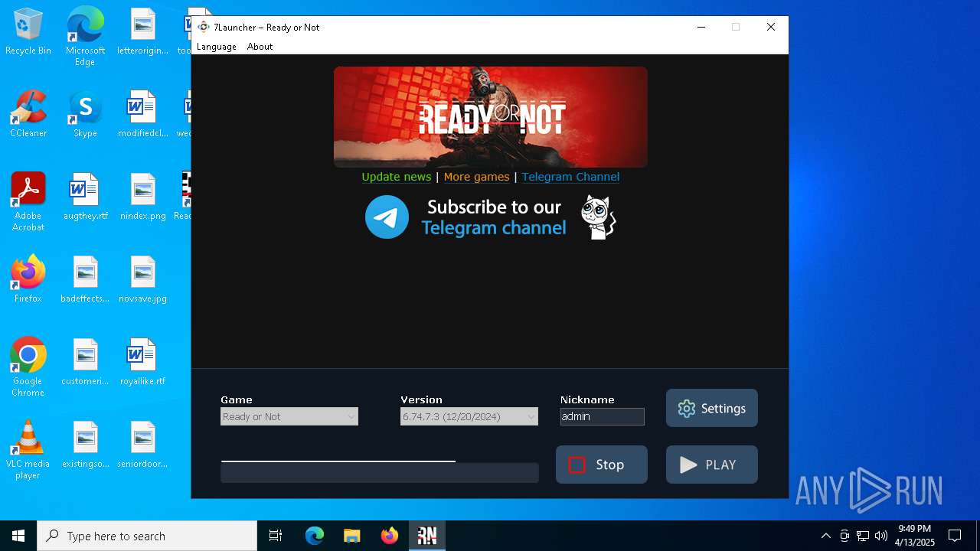Select the augthey.rtf file icon
The image size is (980, 551).
coord(85,197)
